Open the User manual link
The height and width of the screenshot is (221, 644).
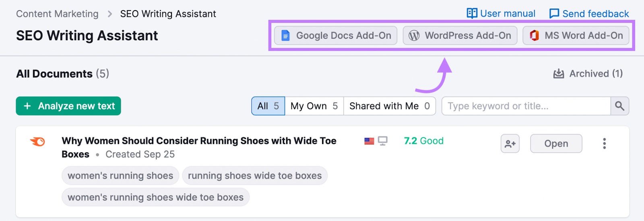coord(501,14)
